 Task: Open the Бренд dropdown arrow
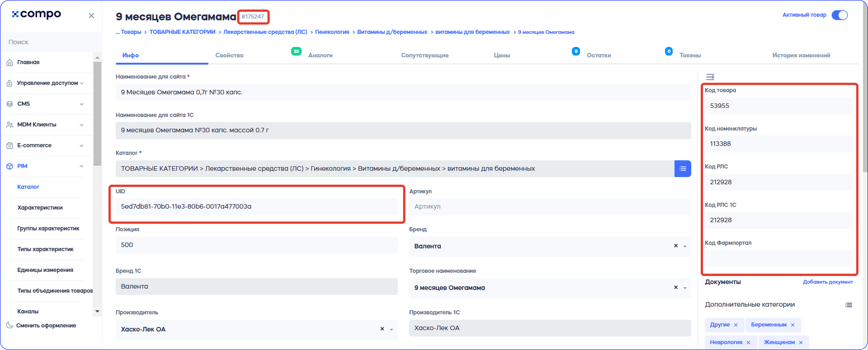point(685,247)
